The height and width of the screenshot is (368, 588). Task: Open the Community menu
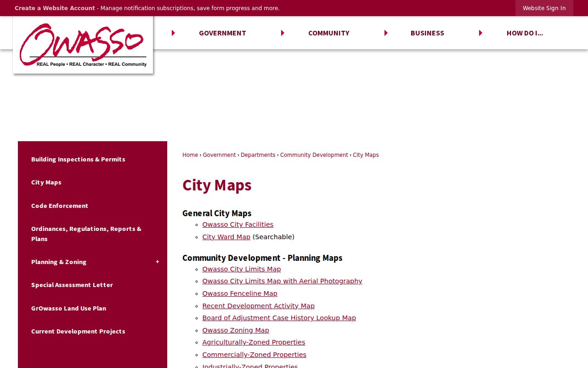click(329, 33)
